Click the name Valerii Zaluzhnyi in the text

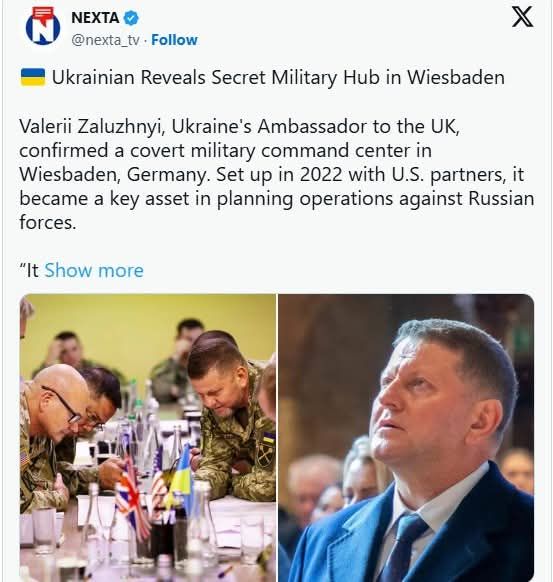click(x=92, y=127)
